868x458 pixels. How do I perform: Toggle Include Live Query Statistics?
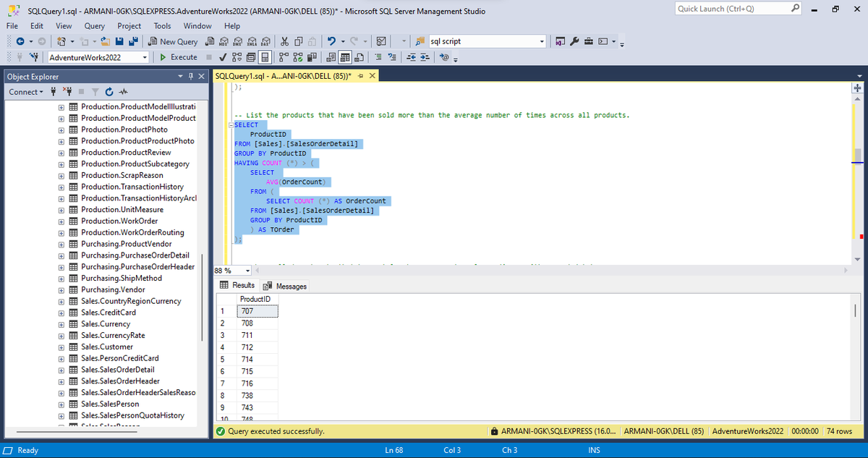298,57
